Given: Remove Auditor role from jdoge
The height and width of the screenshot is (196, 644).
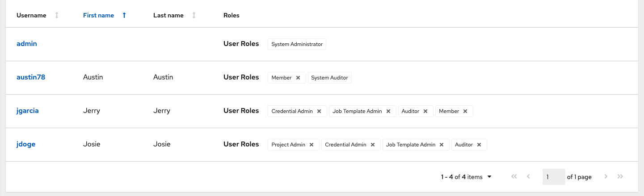Looking at the screenshot, I should point(479,145).
